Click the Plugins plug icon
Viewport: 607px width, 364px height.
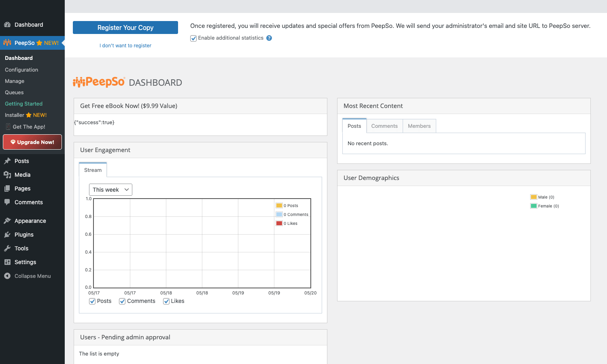[7, 235]
